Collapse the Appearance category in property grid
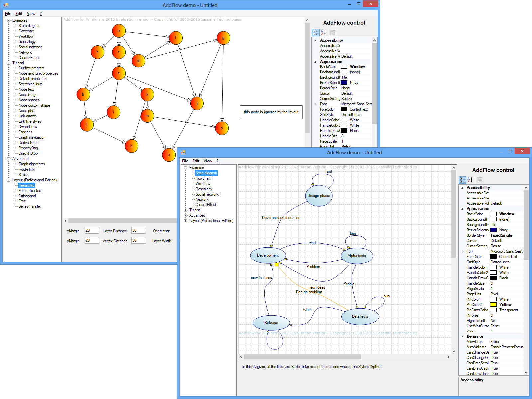 tap(462, 208)
